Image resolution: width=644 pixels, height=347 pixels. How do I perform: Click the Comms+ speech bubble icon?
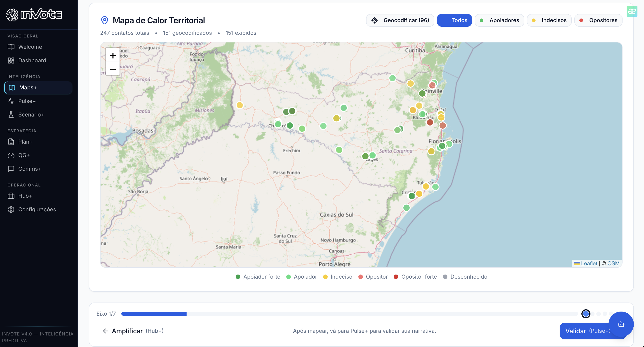click(x=11, y=169)
